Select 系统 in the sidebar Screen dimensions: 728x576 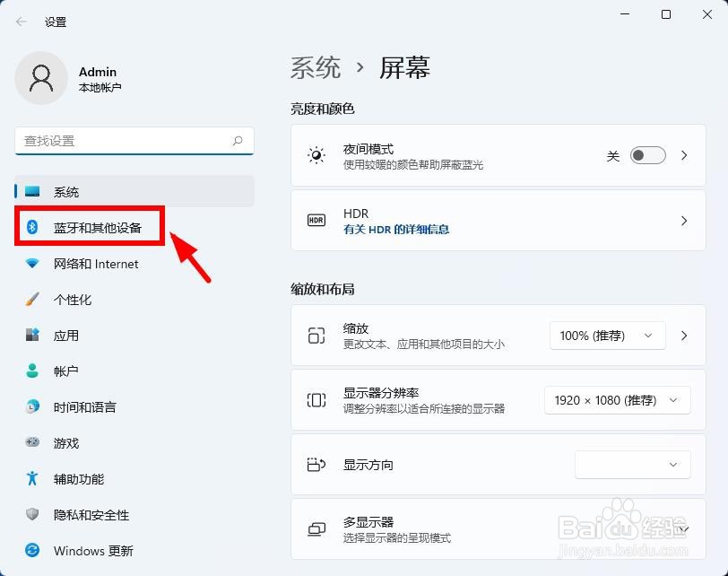click(134, 191)
